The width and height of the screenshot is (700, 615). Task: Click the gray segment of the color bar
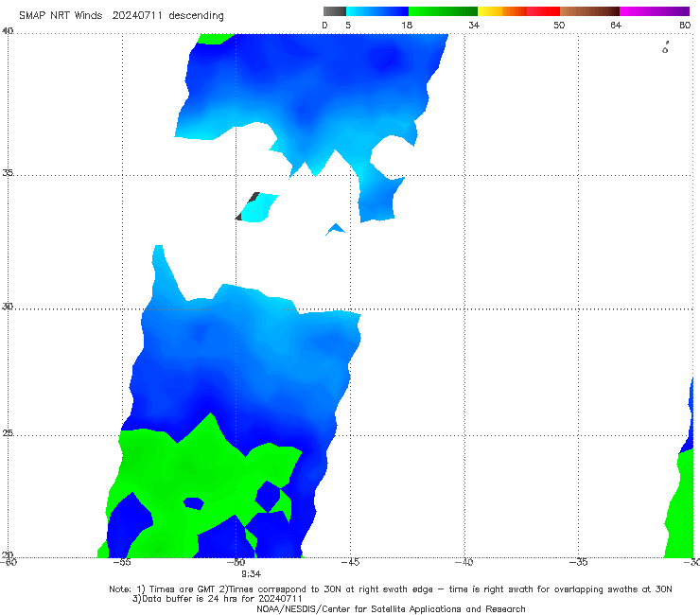[x=334, y=11]
